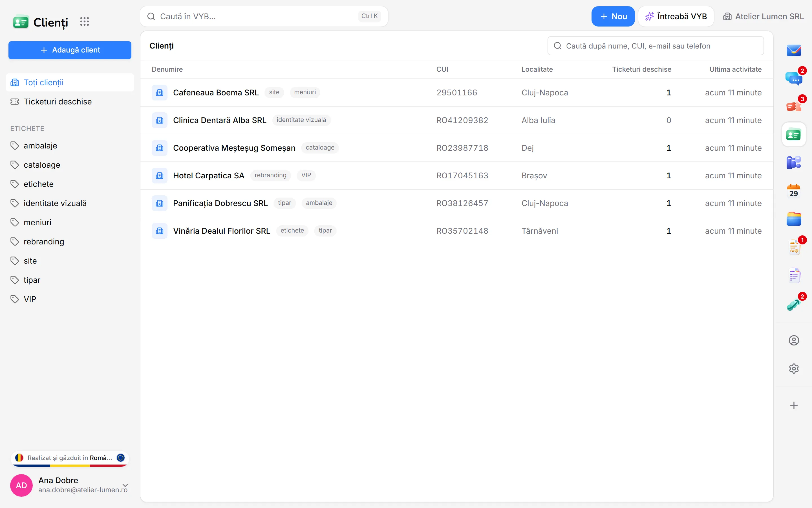Open the app grid launcher icon
The height and width of the screenshot is (508, 812).
coord(85,22)
